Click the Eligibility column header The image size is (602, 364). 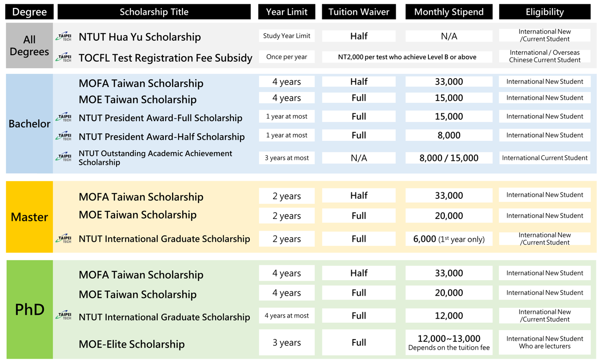pyautogui.click(x=544, y=12)
